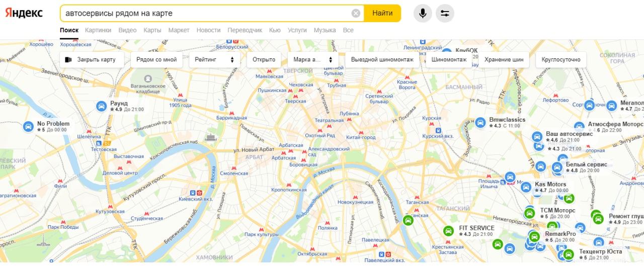Image resolution: width=644 pixels, height=273 pixels.
Task: Select the Поиск tab
Action: click(x=69, y=30)
